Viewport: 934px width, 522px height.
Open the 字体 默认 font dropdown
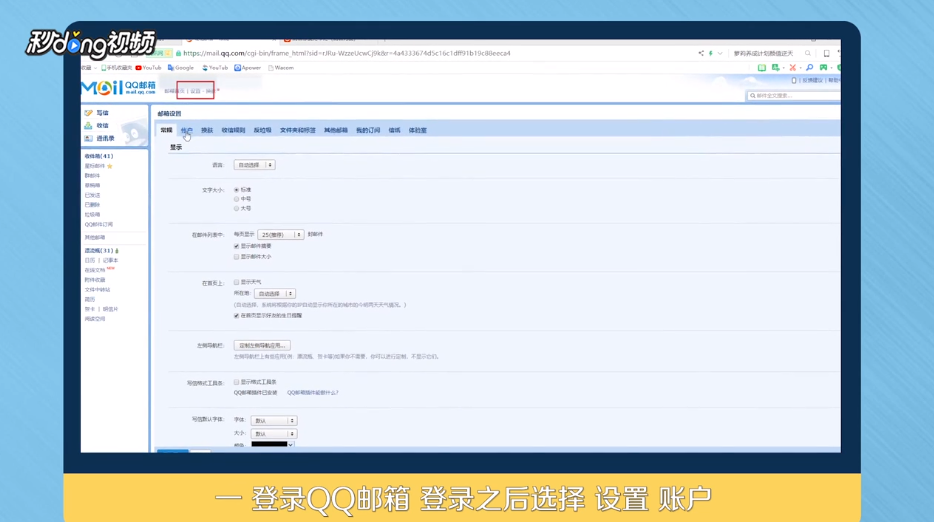point(273,421)
